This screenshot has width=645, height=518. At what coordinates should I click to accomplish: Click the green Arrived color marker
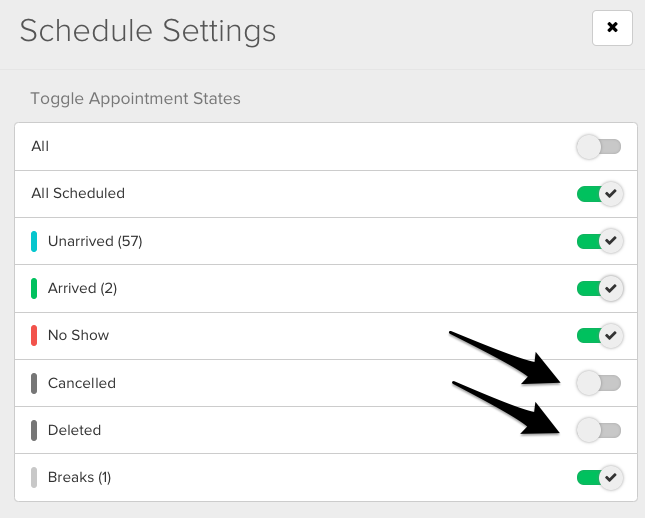coord(34,288)
